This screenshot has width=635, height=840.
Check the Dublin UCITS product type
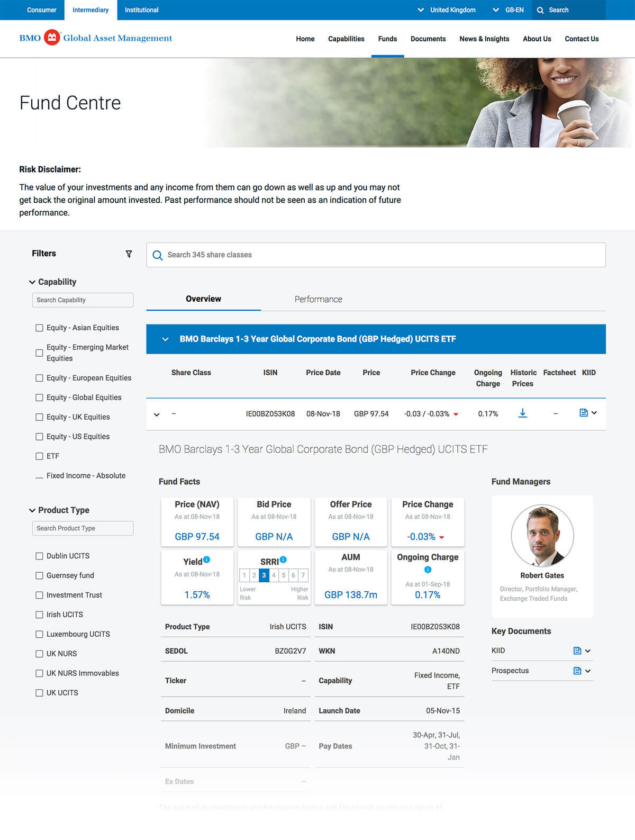click(x=39, y=556)
